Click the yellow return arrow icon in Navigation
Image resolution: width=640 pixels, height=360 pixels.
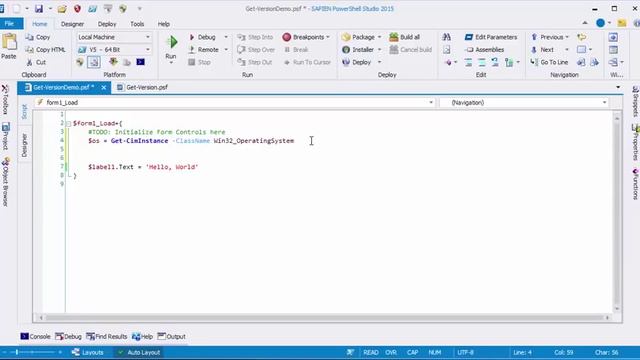pos(582,37)
